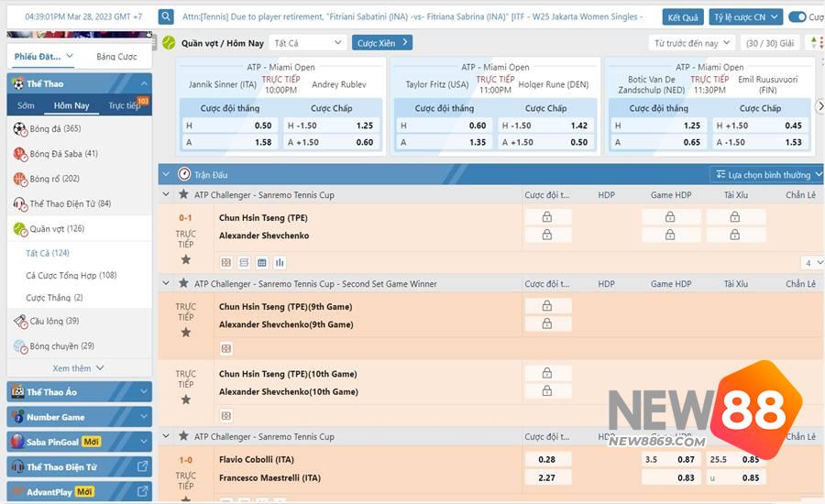This screenshot has width=825, height=504.
Task: Select Cá Cược Tổng Hợp (108)
Action: pyautogui.click(x=71, y=275)
